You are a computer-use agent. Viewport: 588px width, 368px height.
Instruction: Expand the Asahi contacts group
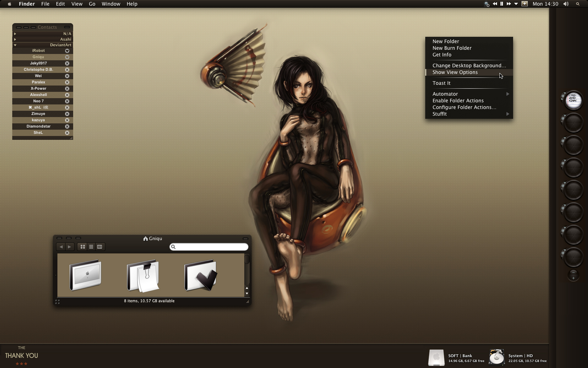point(15,39)
